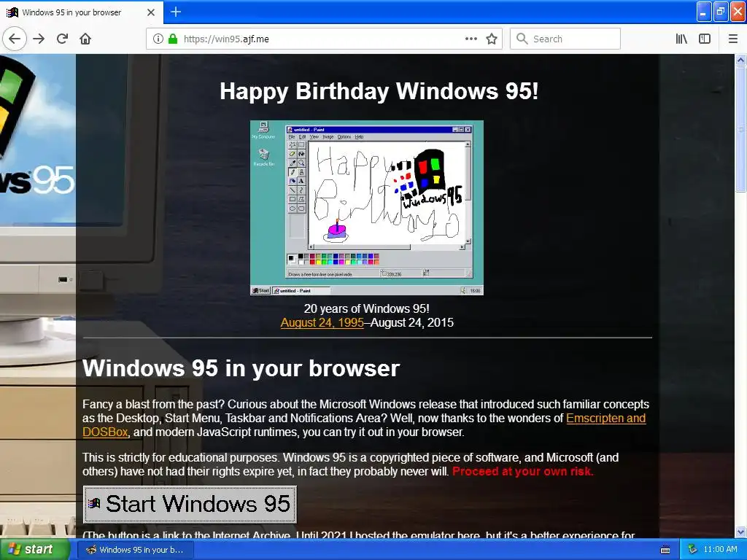Show site information via the info icon
This screenshot has width=747, height=560.
tap(158, 39)
